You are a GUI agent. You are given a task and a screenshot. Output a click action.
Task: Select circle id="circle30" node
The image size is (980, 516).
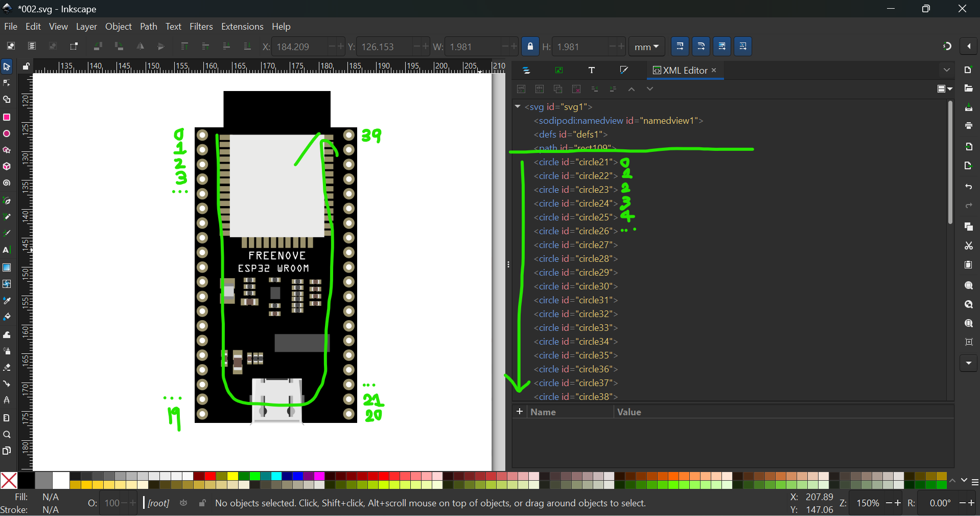[576, 286]
